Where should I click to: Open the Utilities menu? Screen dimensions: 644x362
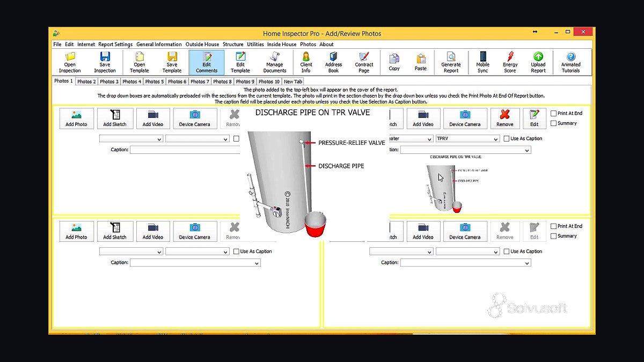[255, 45]
